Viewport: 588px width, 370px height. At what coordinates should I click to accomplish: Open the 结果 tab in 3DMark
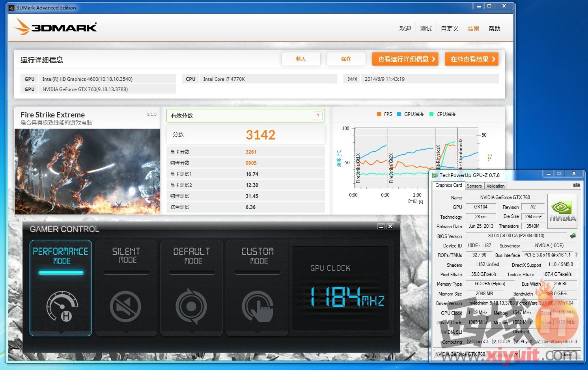point(473,28)
